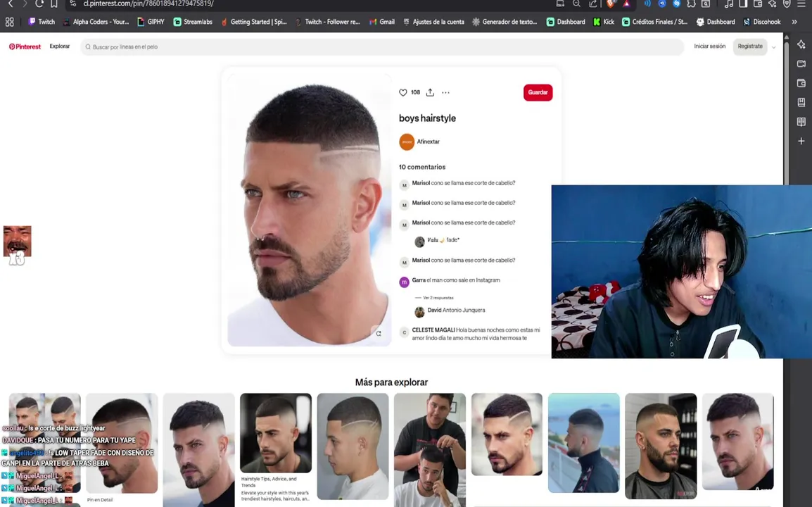Open sidebar Leo AI sparkle icon
Image resolution: width=812 pixels, height=507 pixels.
click(x=801, y=44)
